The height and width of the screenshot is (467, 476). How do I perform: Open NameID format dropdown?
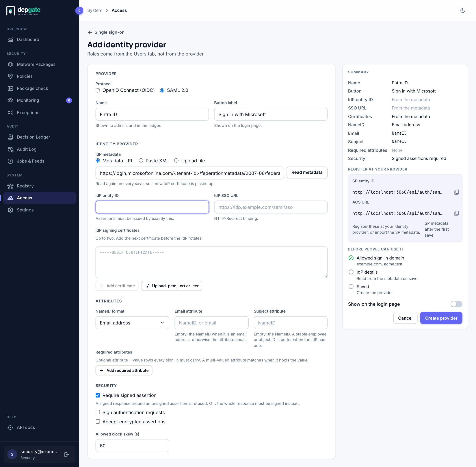pos(132,323)
